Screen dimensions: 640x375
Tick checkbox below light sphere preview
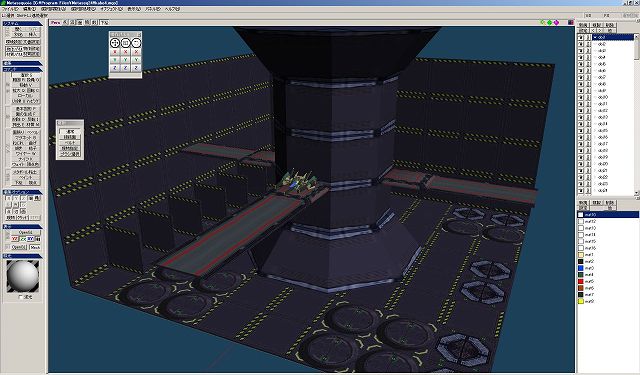(x=20, y=297)
